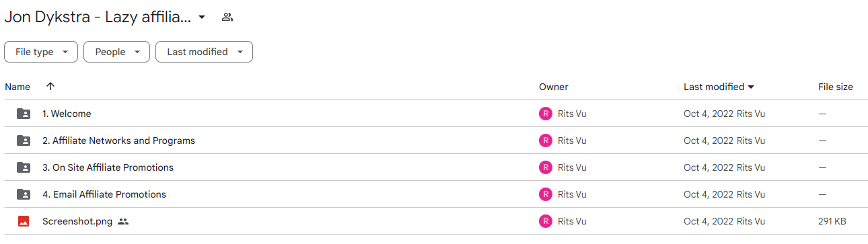Image resolution: width=868 pixels, height=244 pixels.
Task: Expand the folder title dropdown arrow
Action: (x=201, y=17)
